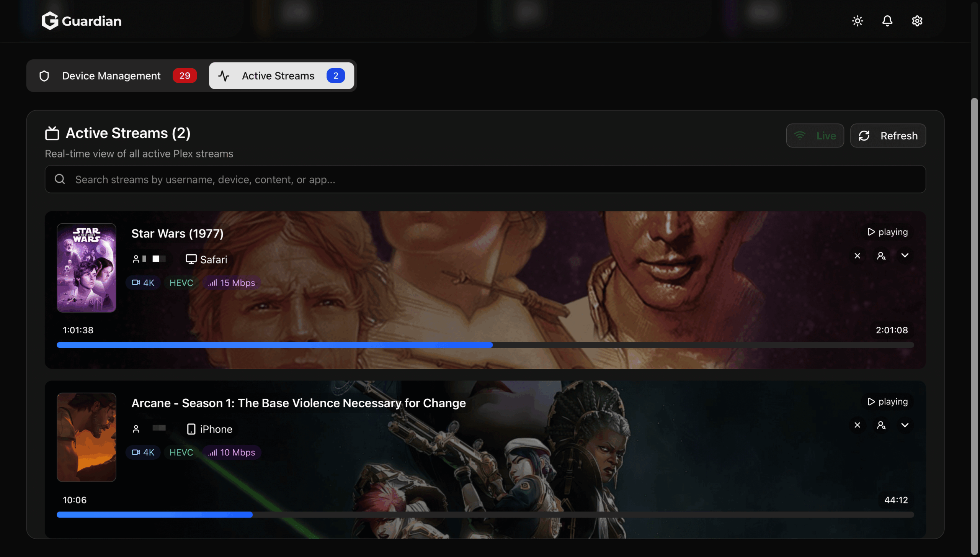
Task: Expand Arcane stream details chevron
Action: pos(905,425)
